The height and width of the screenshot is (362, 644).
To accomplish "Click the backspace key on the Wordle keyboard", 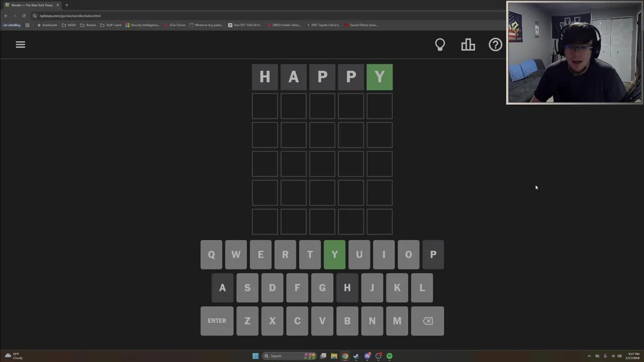I will [x=428, y=321].
